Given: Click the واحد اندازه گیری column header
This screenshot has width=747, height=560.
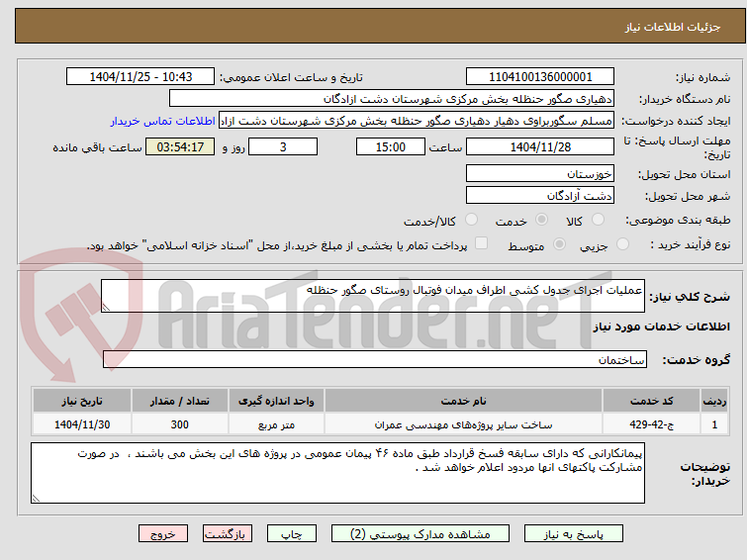Looking at the screenshot, I should point(276,401).
